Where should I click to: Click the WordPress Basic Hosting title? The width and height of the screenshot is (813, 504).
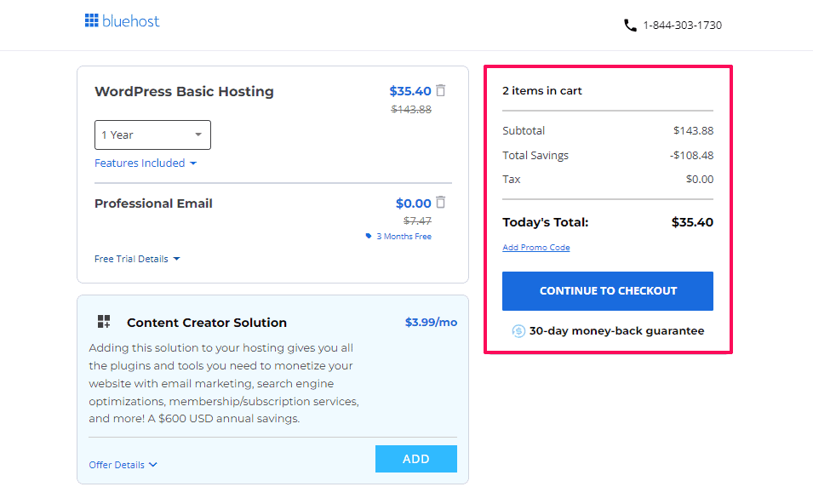(x=184, y=92)
